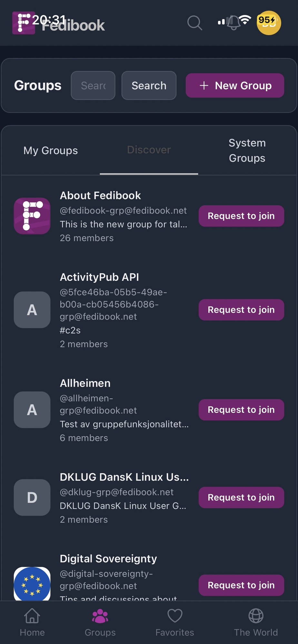Open About Fedibook group avatar
The image size is (298, 644).
point(32,216)
